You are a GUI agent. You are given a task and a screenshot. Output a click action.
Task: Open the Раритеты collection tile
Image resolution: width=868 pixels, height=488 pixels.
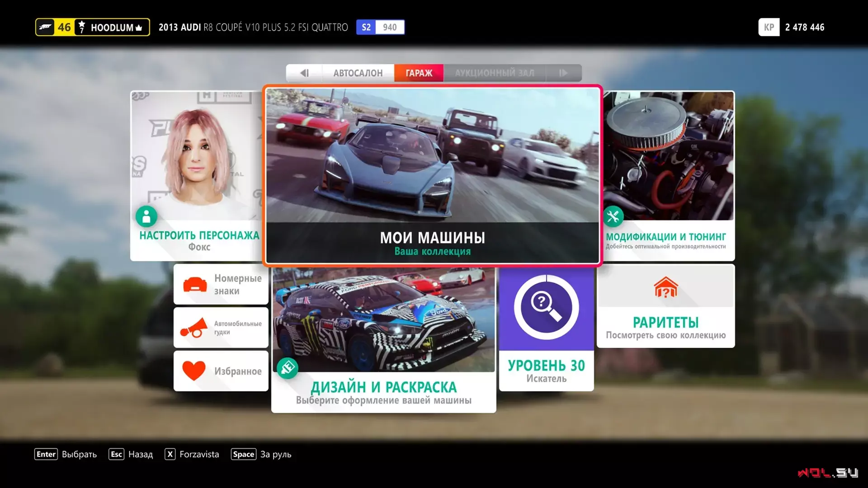[x=666, y=306]
